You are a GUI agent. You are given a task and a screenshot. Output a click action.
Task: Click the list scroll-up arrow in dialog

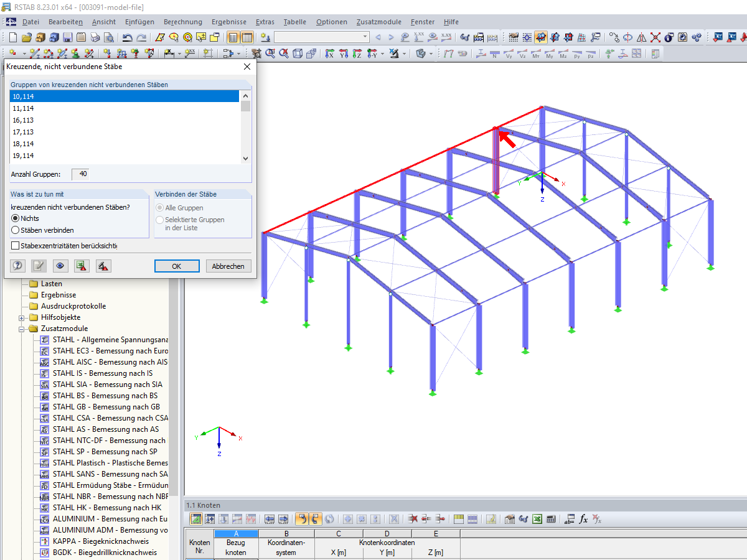[245, 96]
